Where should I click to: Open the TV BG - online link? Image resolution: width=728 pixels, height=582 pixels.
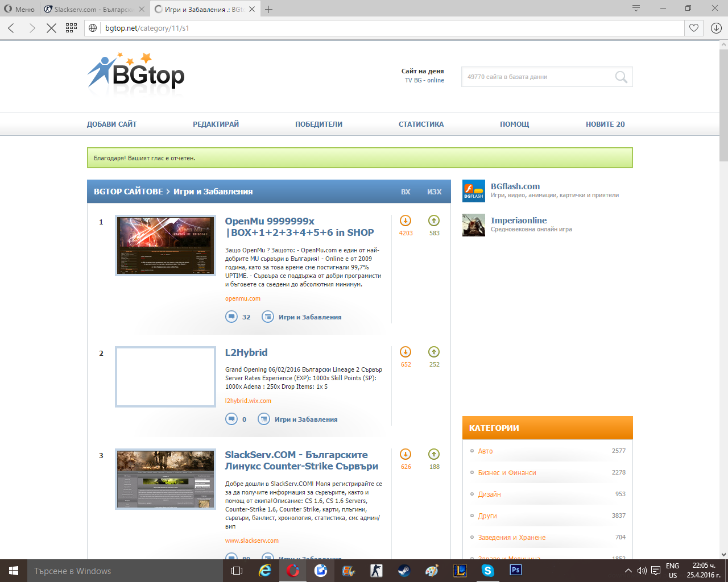[424, 80]
